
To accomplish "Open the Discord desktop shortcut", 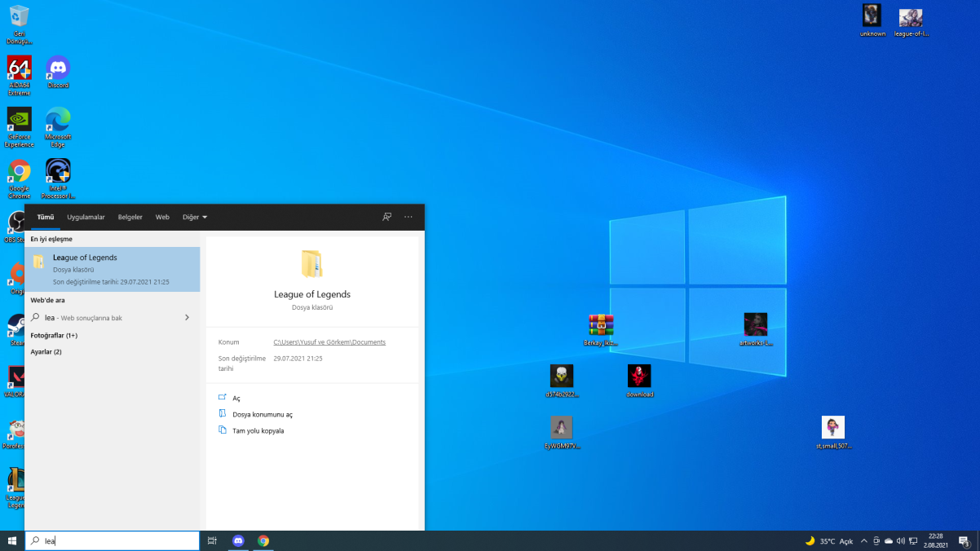I will pyautogui.click(x=58, y=72).
